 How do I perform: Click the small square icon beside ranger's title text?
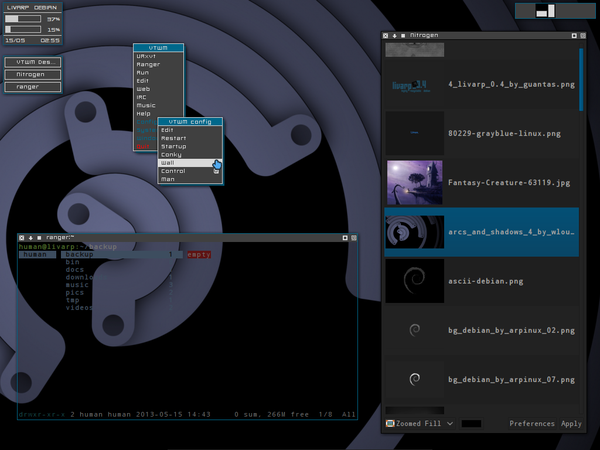tap(39, 238)
